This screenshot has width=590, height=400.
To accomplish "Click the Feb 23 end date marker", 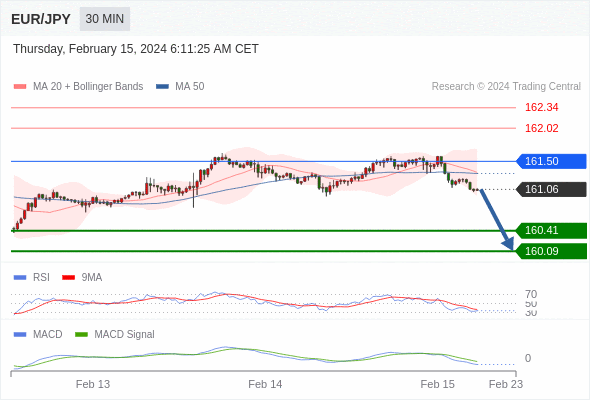I will coord(506,384).
